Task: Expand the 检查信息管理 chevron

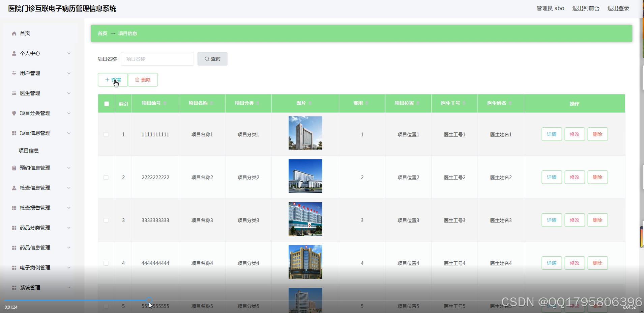Action: pos(69,188)
